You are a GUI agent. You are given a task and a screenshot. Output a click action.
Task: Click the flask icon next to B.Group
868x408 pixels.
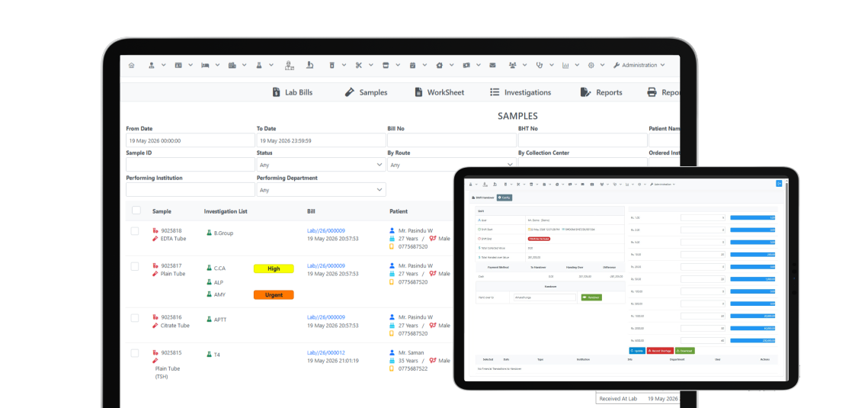coord(209,233)
